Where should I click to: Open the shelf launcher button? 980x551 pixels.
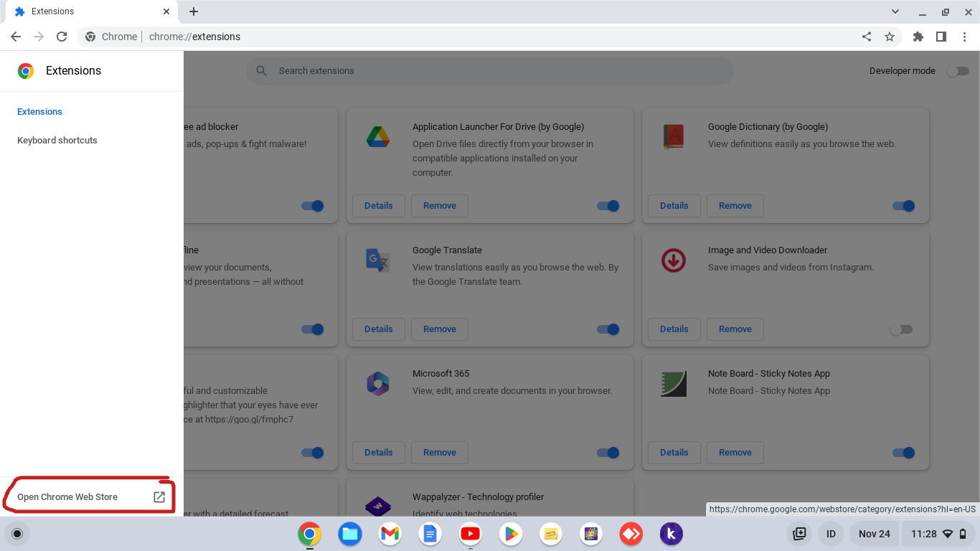point(17,534)
